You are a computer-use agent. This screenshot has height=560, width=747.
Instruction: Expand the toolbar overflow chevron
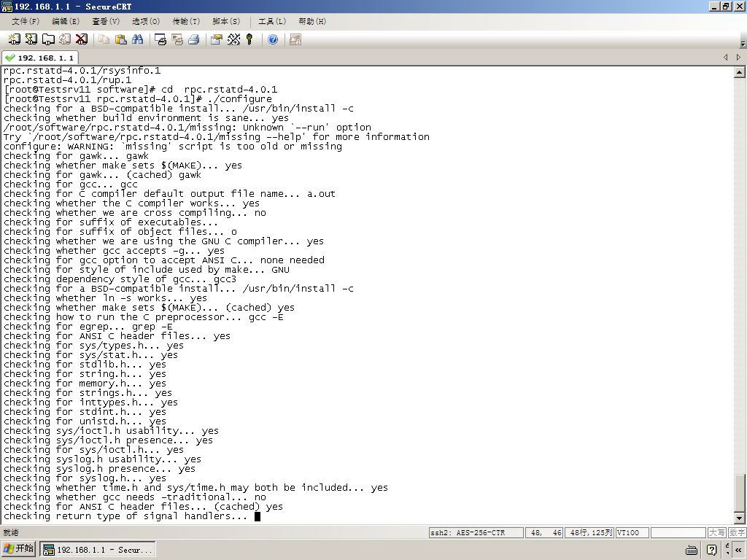(743, 44)
